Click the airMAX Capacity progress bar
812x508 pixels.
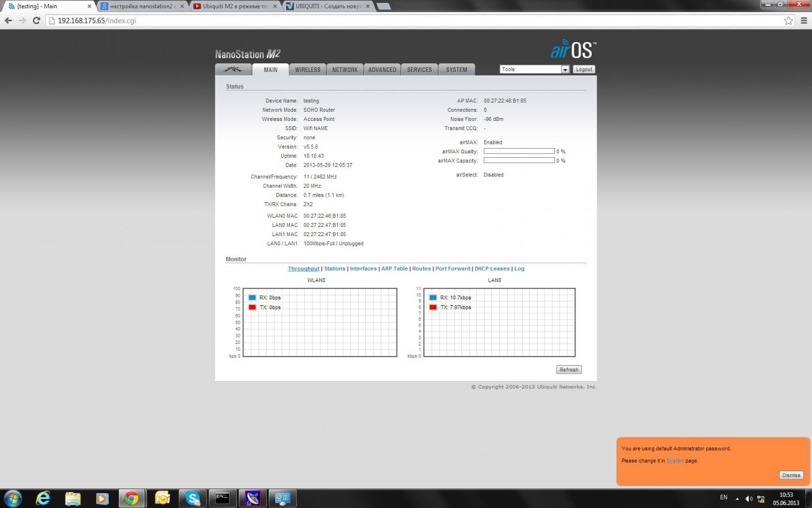point(519,161)
